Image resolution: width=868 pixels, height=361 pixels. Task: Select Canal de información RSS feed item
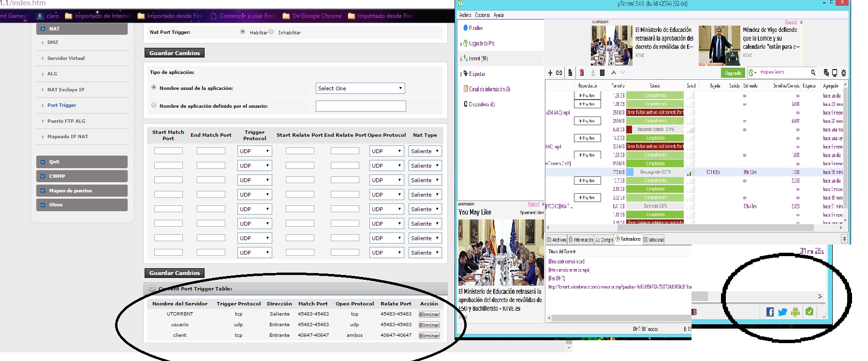[489, 89]
